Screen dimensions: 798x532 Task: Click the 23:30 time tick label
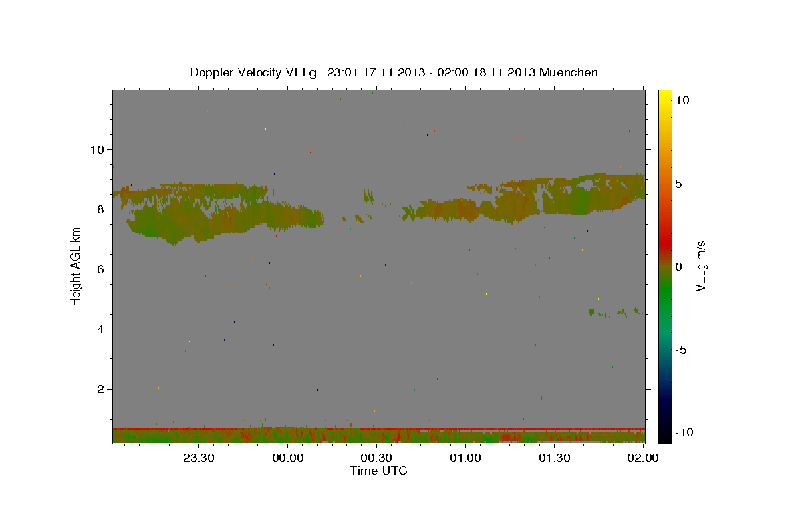(199, 458)
